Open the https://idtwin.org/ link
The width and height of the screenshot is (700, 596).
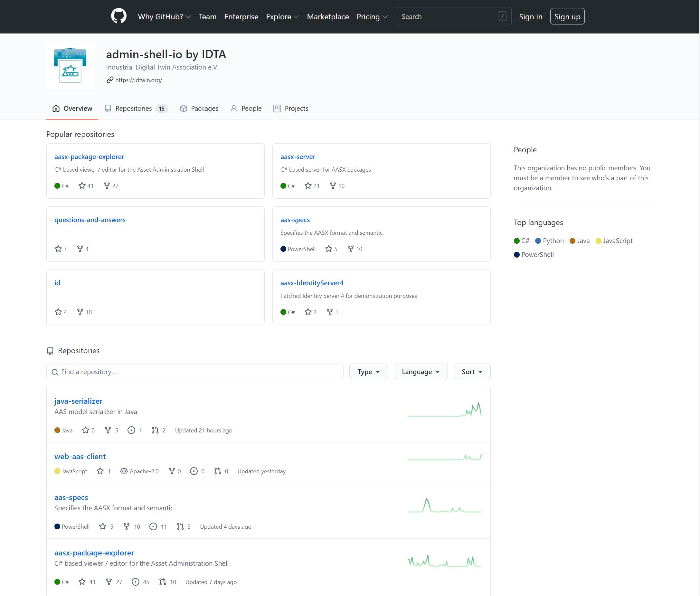click(139, 80)
